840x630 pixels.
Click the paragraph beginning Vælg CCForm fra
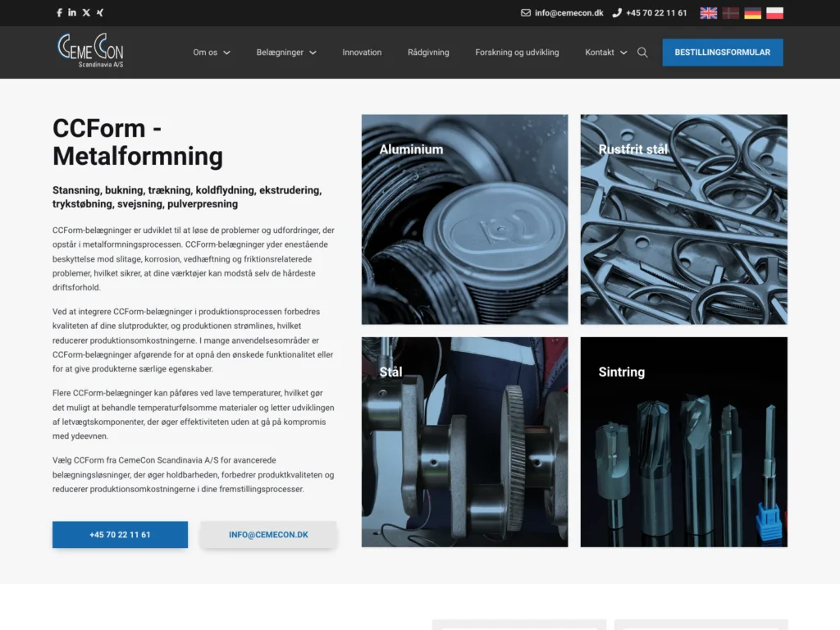pos(194,475)
